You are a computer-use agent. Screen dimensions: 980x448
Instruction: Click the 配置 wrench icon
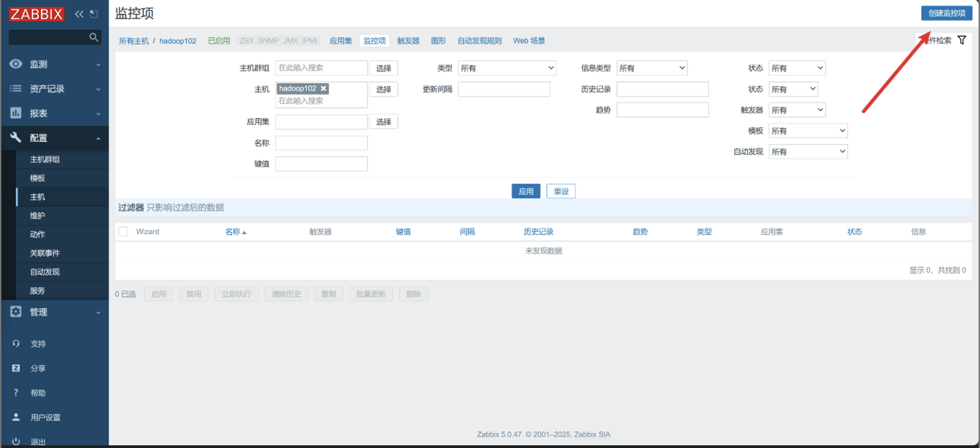pyautogui.click(x=16, y=137)
